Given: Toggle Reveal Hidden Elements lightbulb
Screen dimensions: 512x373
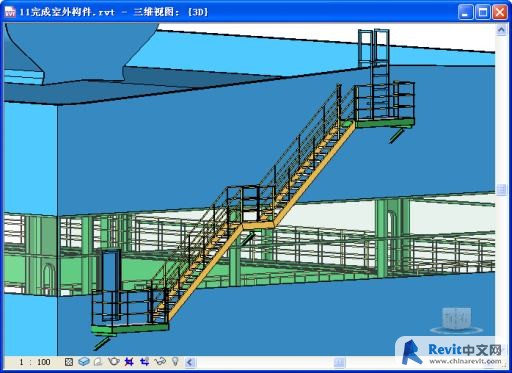Looking at the screenshot, I should point(175,361).
